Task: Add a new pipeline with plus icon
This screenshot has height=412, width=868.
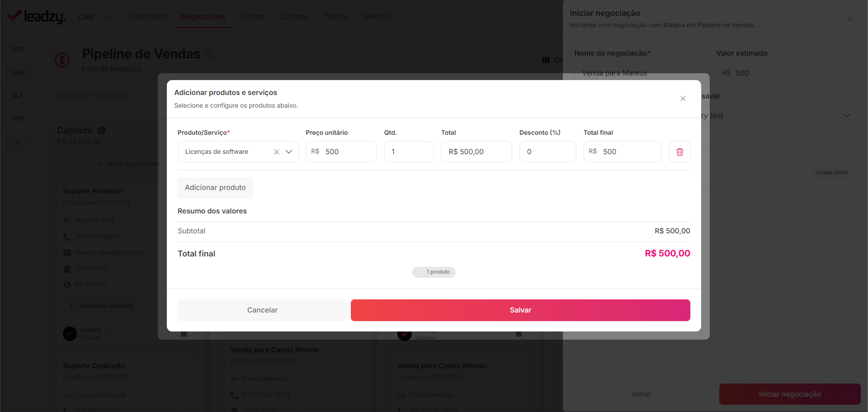Action: click(x=18, y=142)
